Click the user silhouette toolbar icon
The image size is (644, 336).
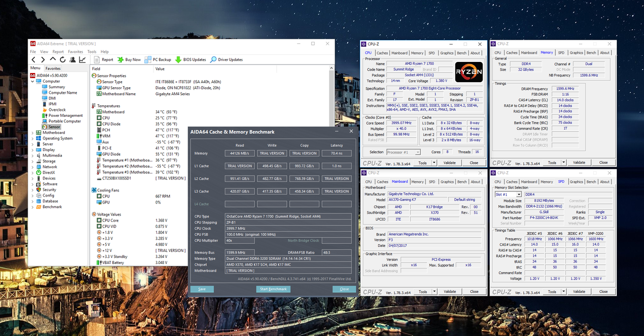(x=72, y=59)
